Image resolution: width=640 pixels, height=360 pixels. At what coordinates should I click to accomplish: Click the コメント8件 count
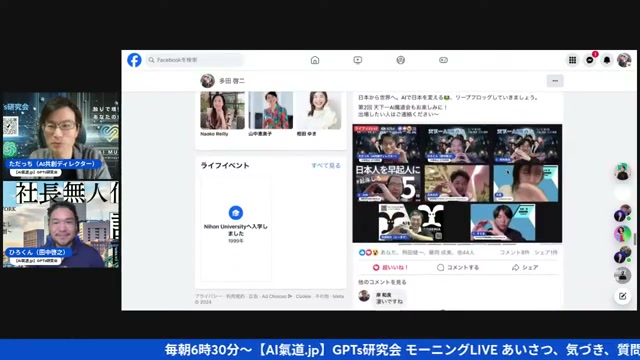[514, 253]
